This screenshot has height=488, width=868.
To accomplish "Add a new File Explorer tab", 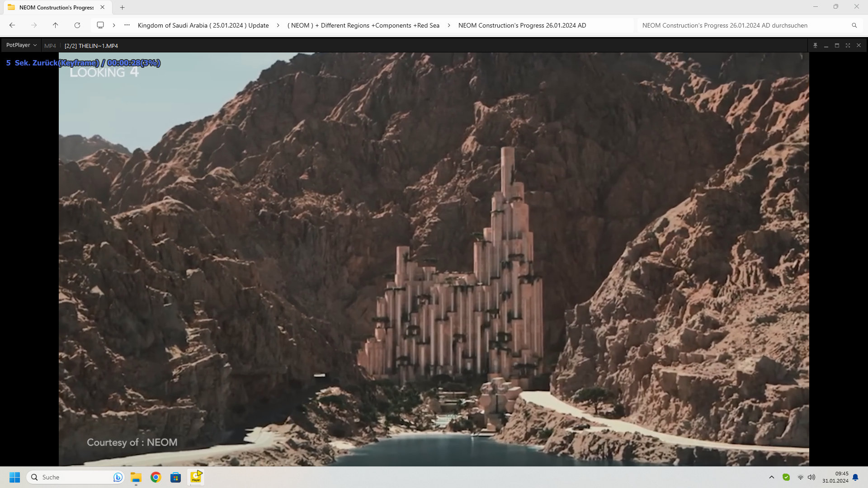I will pyautogui.click(x=122, y=7).
